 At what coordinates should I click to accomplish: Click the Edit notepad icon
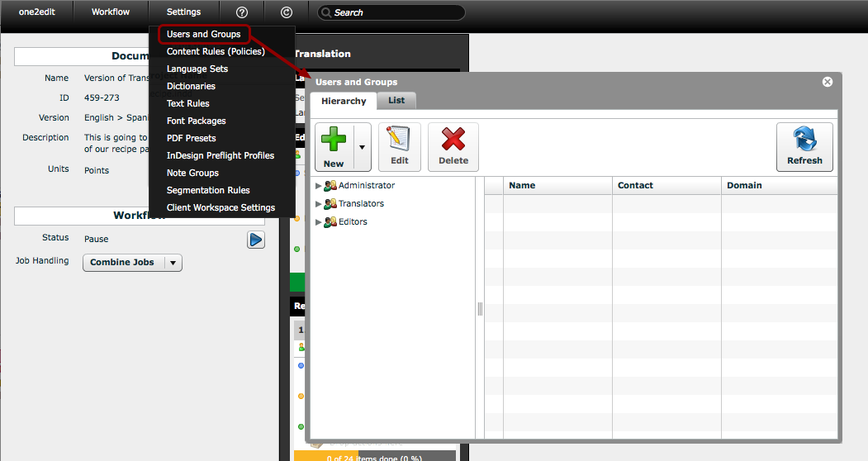coord(399,139)
